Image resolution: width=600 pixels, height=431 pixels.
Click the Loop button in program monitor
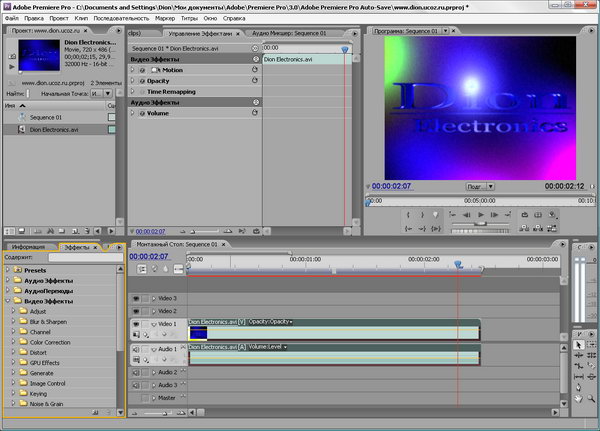click(525, 215)
